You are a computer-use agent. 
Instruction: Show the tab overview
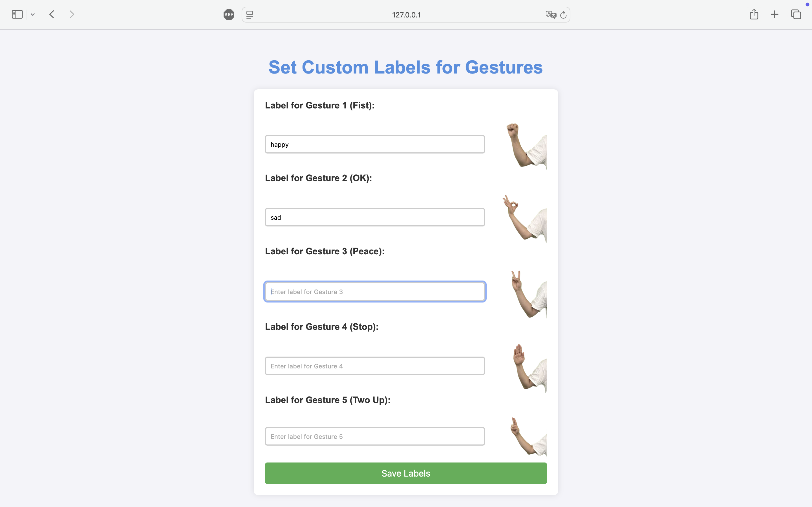click(796, 14)
